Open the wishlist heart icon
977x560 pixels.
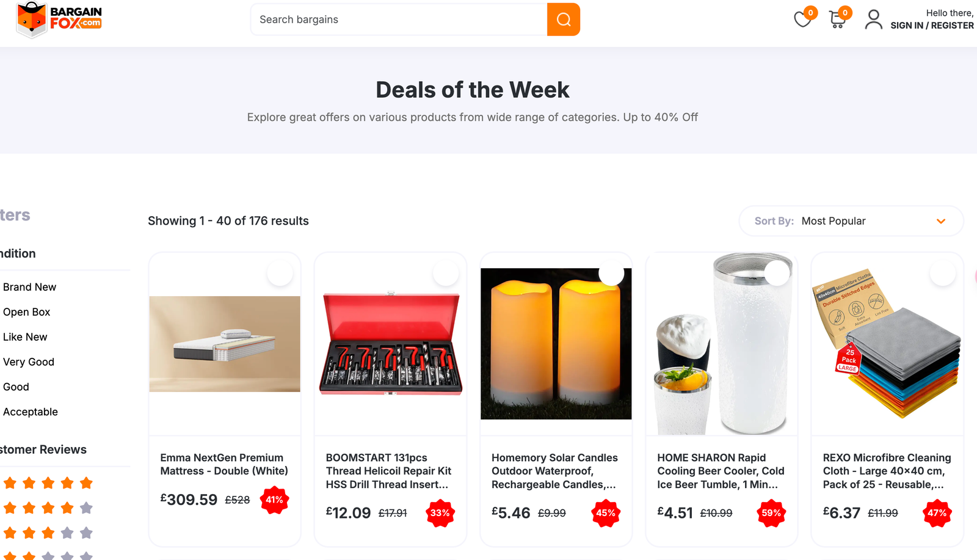(802, 20)
